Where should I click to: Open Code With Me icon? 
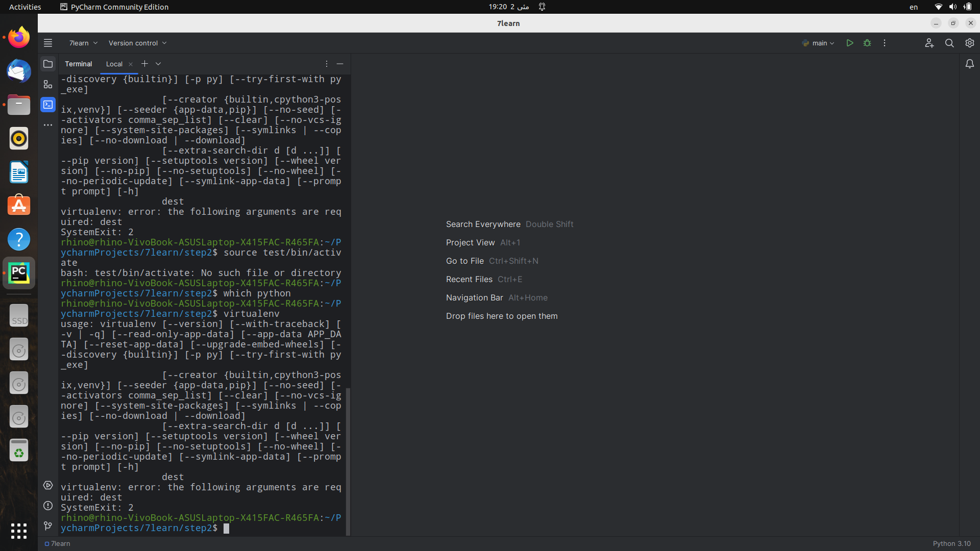tap(929, 43)
